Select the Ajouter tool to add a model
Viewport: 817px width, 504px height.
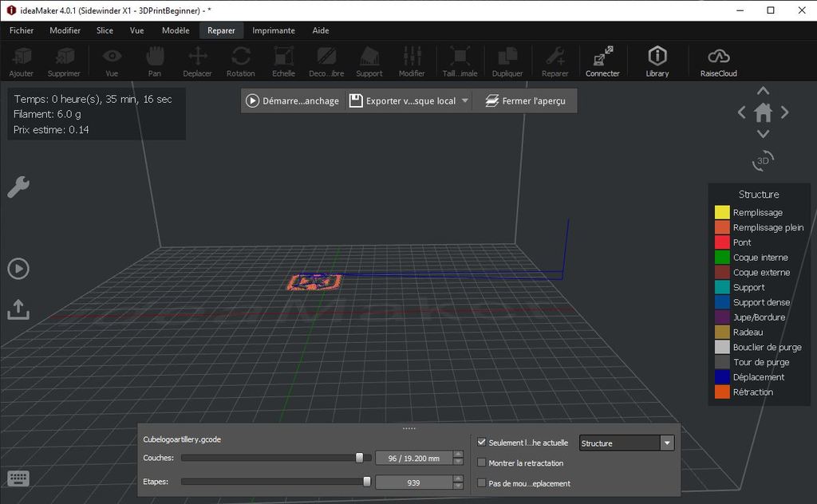[21, 60]
